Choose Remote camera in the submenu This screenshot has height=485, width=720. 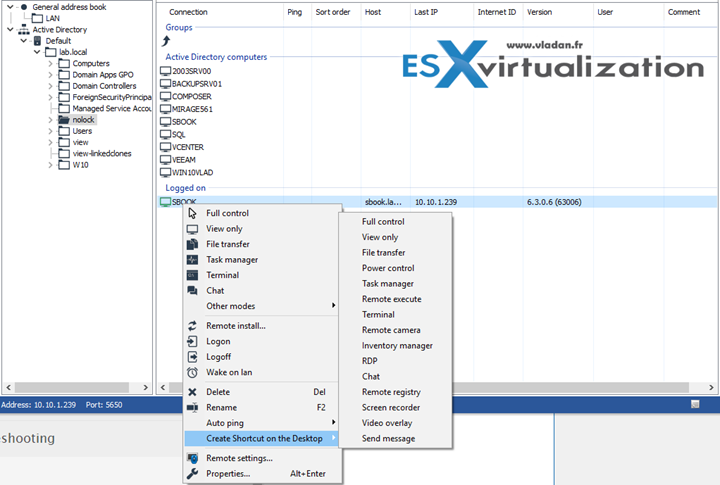pyautogui.click(x=391, y=330)
